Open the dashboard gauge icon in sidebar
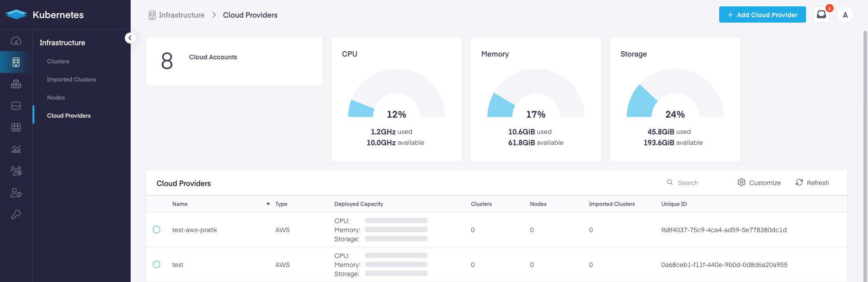868x282 pixels. tap(16, 41)
